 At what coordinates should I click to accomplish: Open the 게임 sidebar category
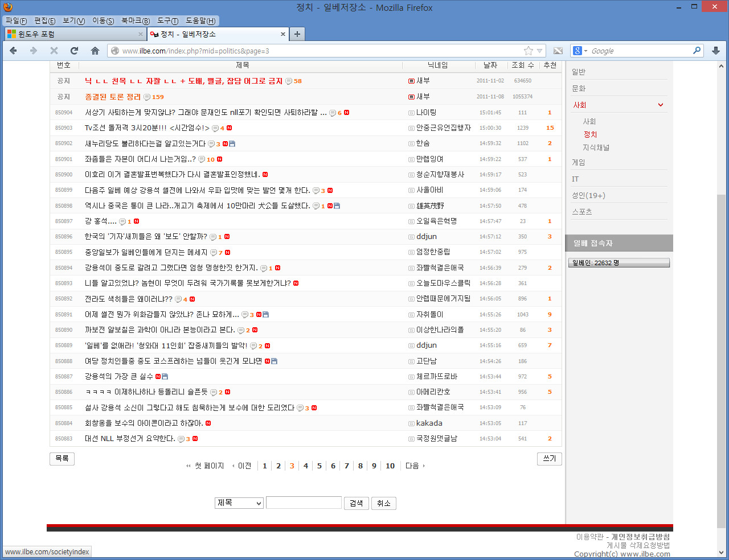tap(579, 162)
